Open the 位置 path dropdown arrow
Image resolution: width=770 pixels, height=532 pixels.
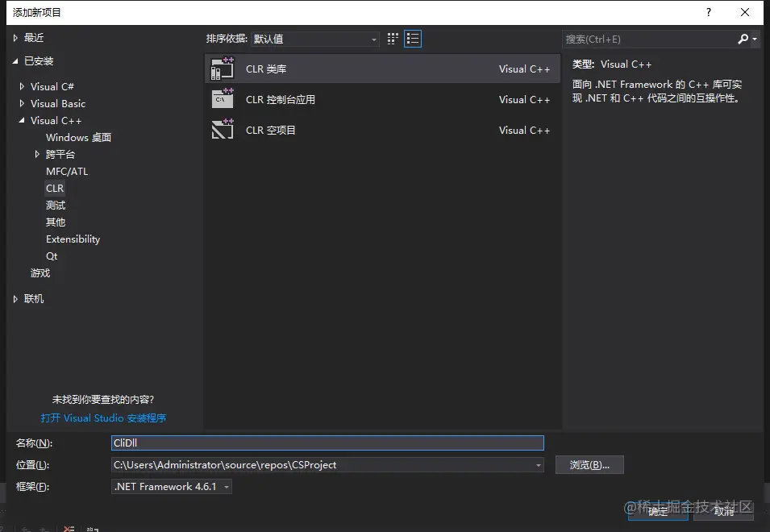tap(539, 465)
